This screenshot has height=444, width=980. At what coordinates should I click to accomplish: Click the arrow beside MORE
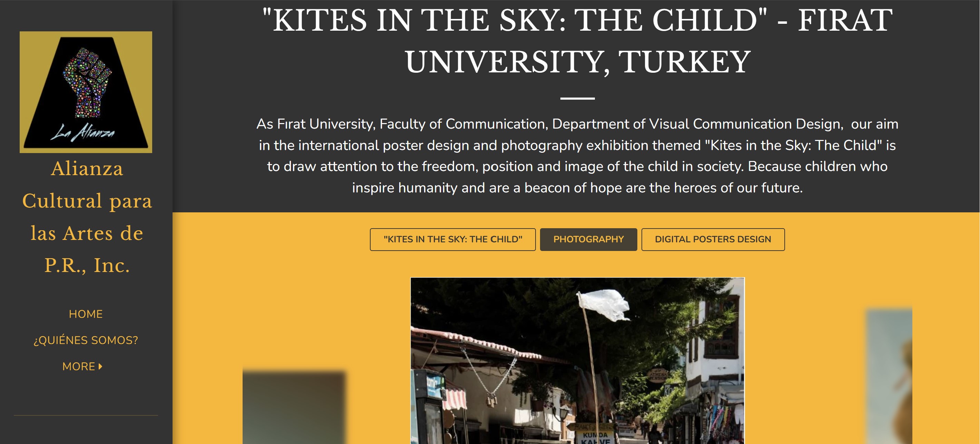(100, 366)
